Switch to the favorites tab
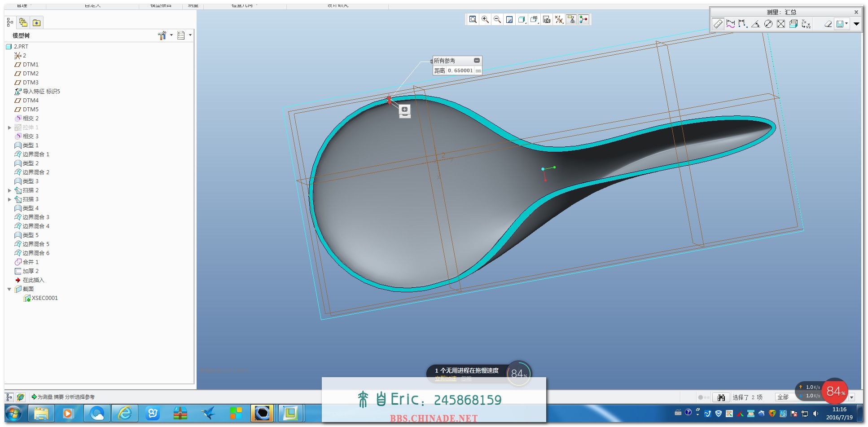 pyautogui.click(x=37, y=22)
